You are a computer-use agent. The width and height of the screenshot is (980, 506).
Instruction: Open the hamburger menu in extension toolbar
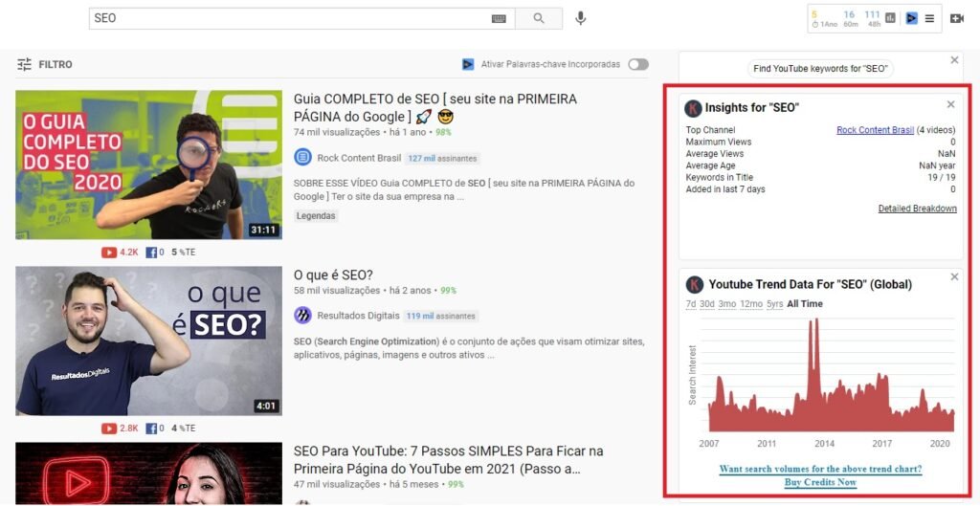click(x=929, y=17)
